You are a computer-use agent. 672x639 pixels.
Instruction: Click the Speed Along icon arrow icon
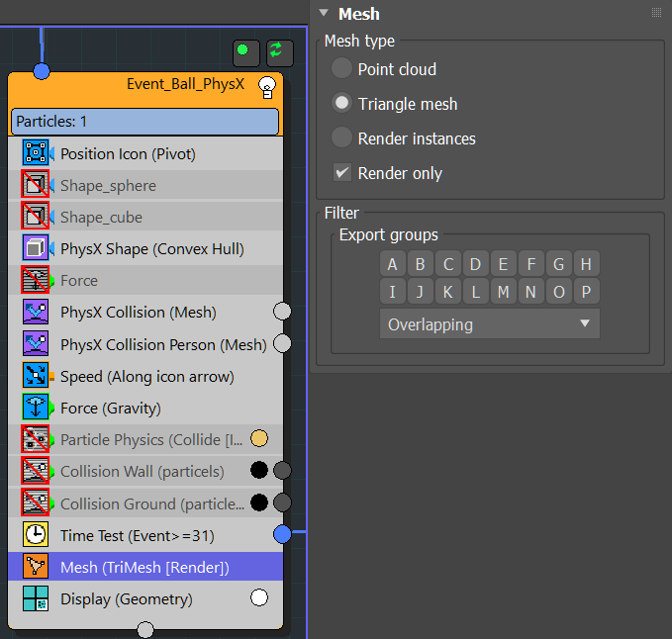coord(36,376)
